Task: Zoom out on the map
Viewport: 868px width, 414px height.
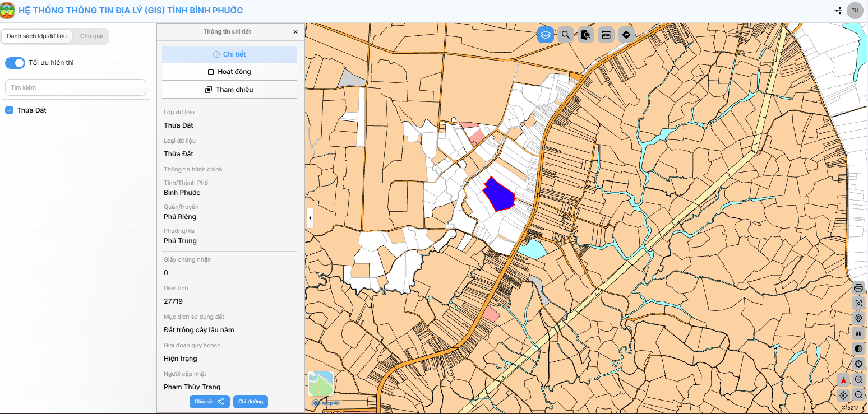Action: pos(858,395)
